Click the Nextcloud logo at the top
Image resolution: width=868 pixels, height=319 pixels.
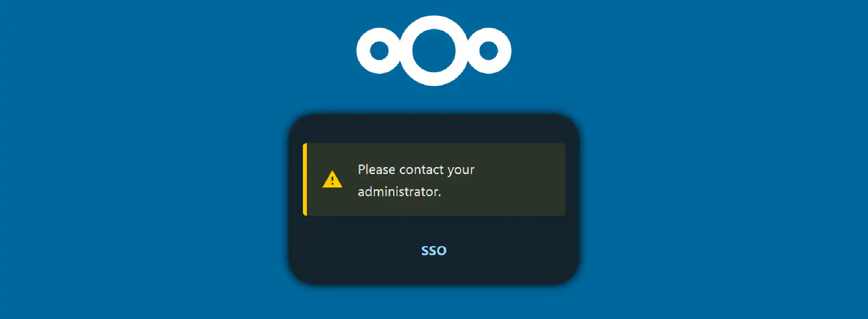[x=434, y=51]
